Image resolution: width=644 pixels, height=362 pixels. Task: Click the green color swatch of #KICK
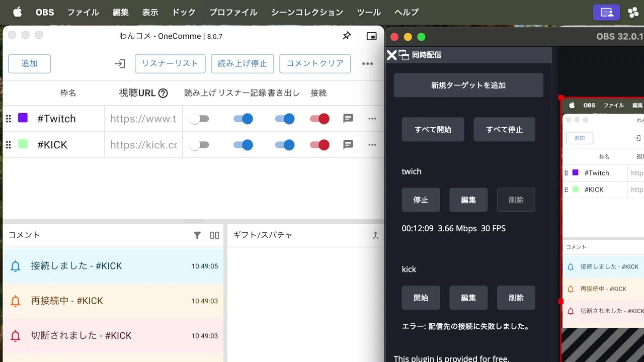point(23,144)
